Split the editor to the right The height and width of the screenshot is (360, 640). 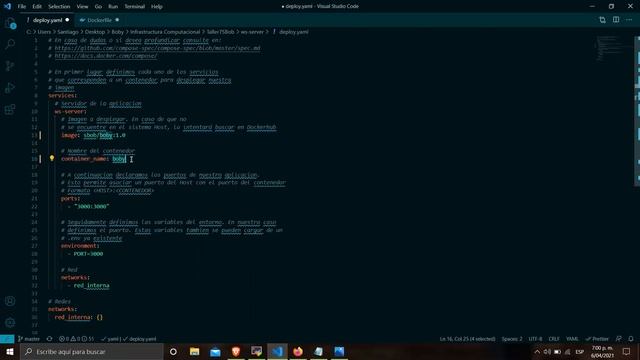click(616, 20)
